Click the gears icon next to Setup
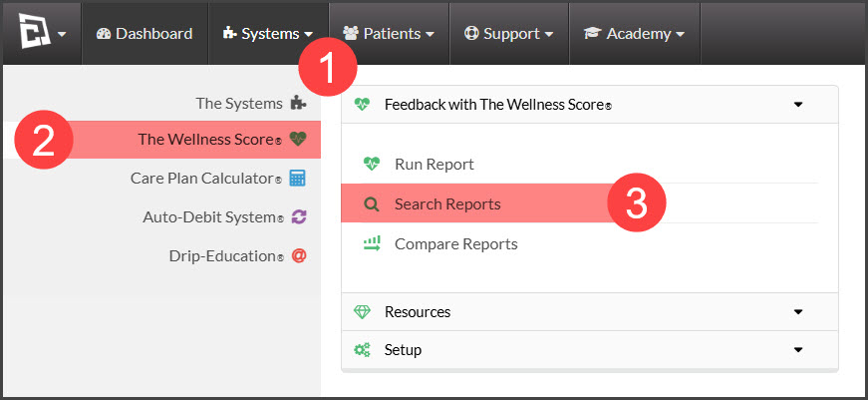Screen dimensions: 868x400 tap(362, 349)
